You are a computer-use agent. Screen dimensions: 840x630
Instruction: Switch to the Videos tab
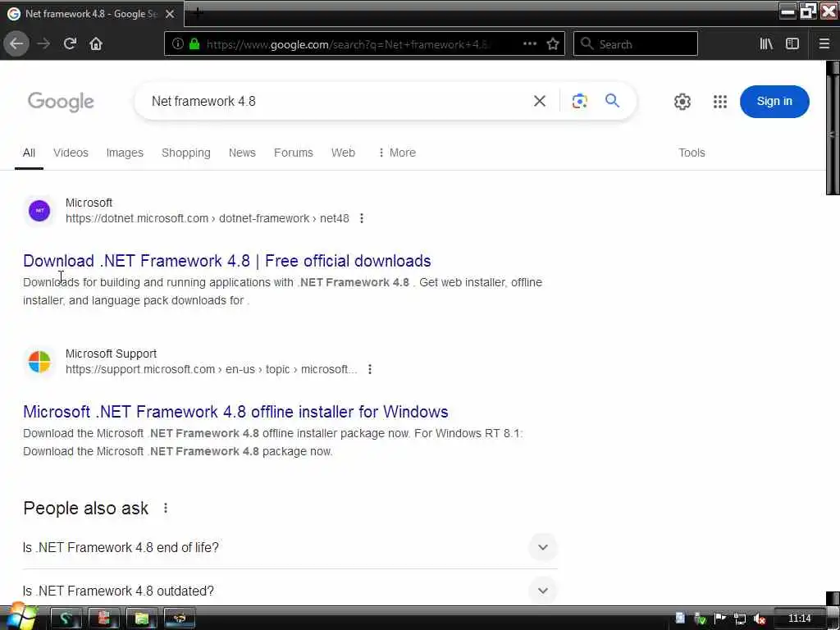point(71,153)
